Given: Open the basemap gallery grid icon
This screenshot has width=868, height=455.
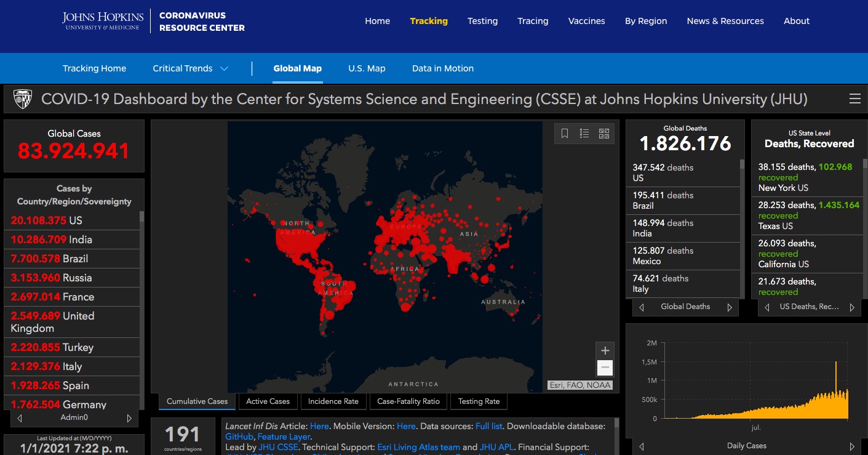Looking at the screenshot, I should (x=603, y=134).
